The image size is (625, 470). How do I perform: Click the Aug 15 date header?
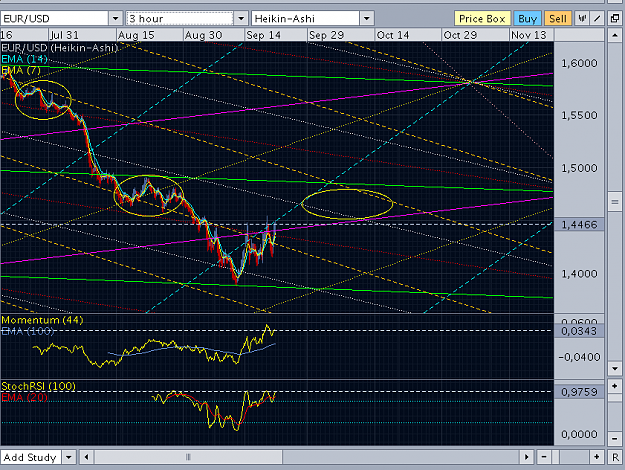[136, 35]
